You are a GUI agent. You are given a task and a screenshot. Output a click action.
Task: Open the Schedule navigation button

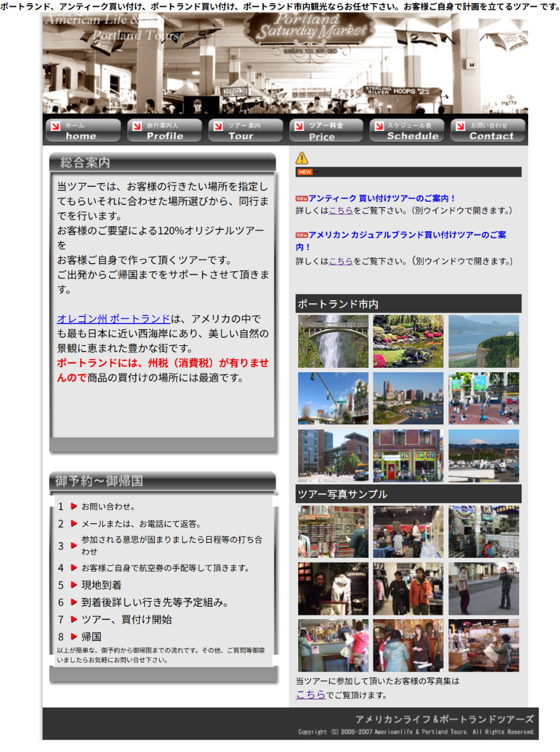(407, 131)
